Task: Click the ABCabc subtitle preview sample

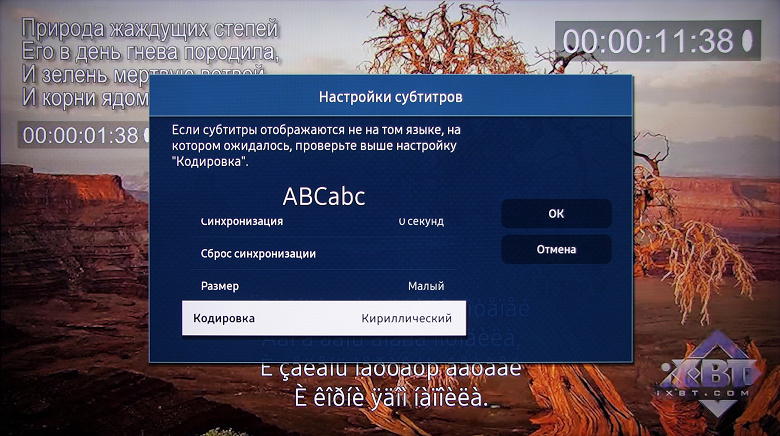Action: tap(324, 196)
